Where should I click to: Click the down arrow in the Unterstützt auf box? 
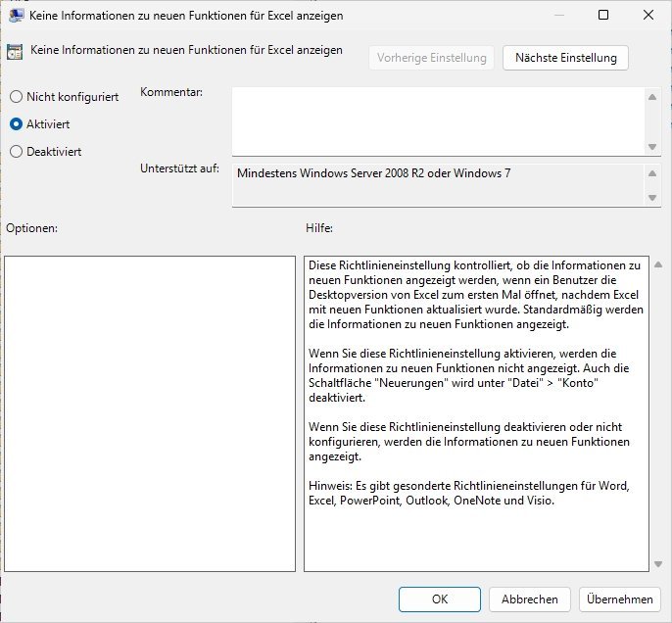coord(653,198)
